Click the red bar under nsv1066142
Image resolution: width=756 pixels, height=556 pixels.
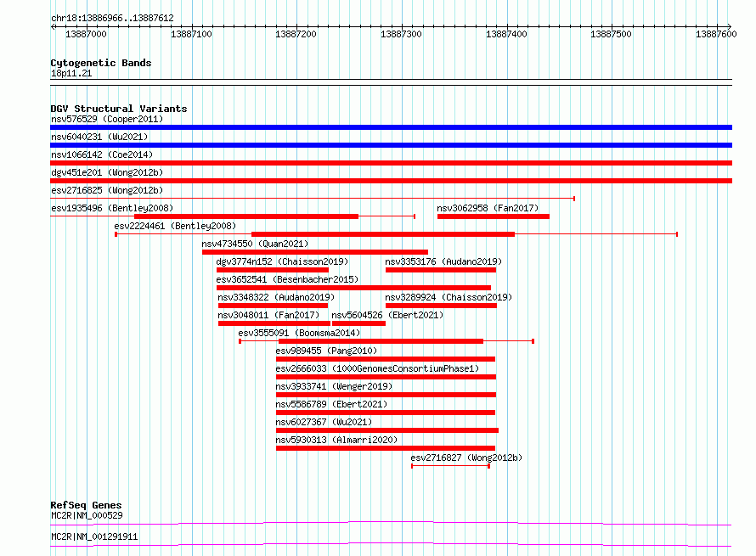pos(391,163)
